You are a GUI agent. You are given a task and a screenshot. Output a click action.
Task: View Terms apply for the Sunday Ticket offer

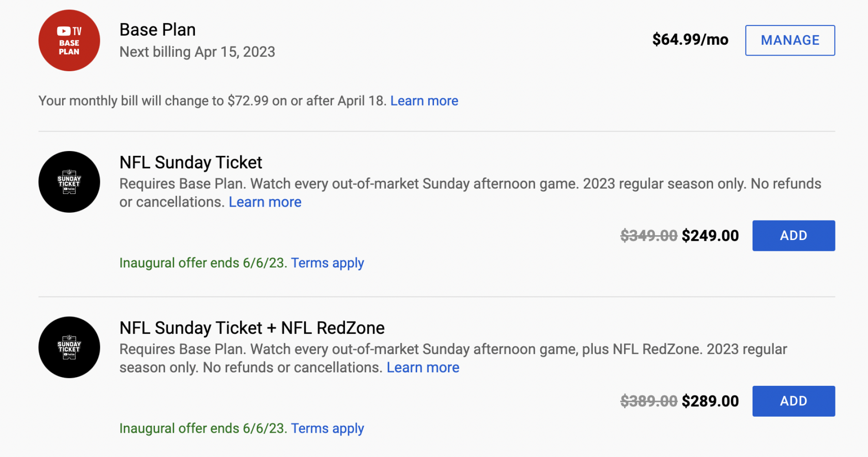(328, 263)
